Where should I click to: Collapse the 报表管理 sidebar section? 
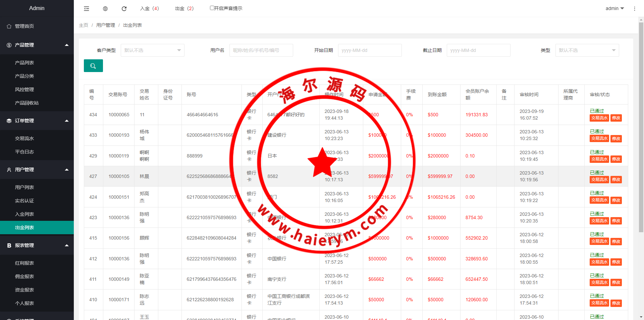tap(67, 245)
